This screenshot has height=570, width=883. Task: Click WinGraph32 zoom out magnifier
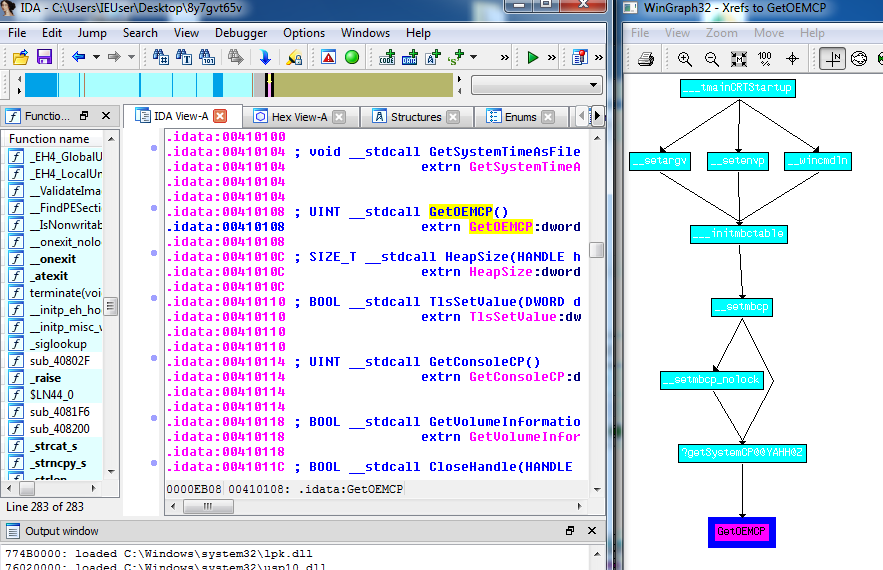pos(711,59)
